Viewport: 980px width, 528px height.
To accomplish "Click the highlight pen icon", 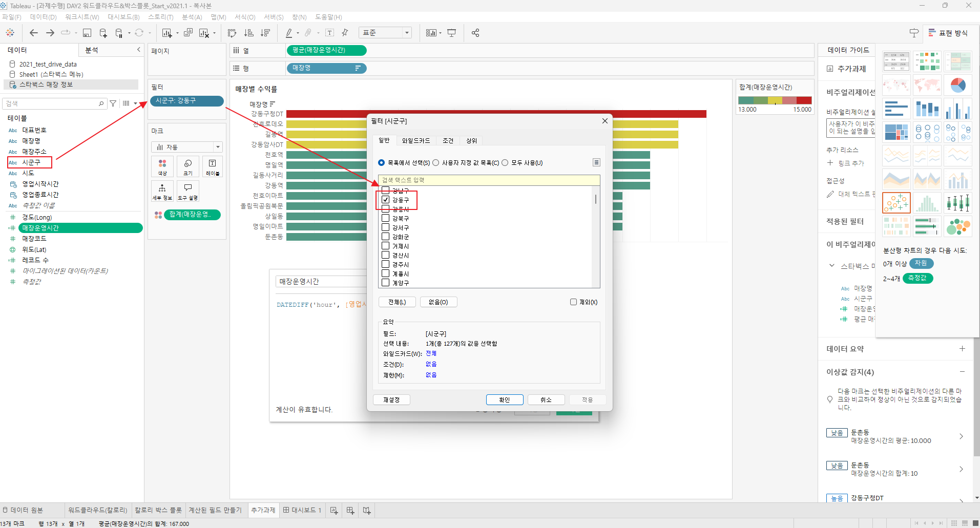I will click(x=289, y=33).
